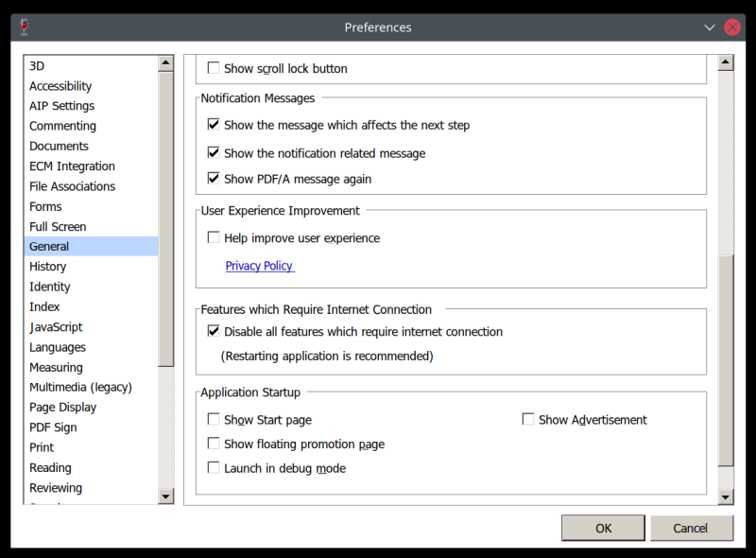Disable "Show PDF/A message again"
Screen dimensions: 756x558
click(214, 178)
